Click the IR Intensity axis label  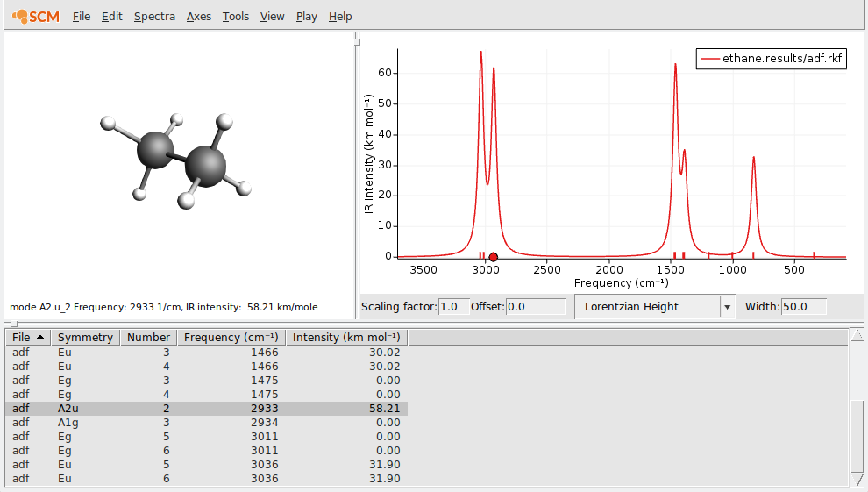pos(369,153)
